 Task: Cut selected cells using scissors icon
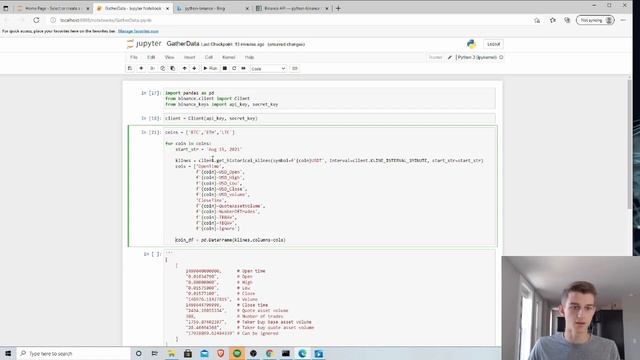click(152, 69)
